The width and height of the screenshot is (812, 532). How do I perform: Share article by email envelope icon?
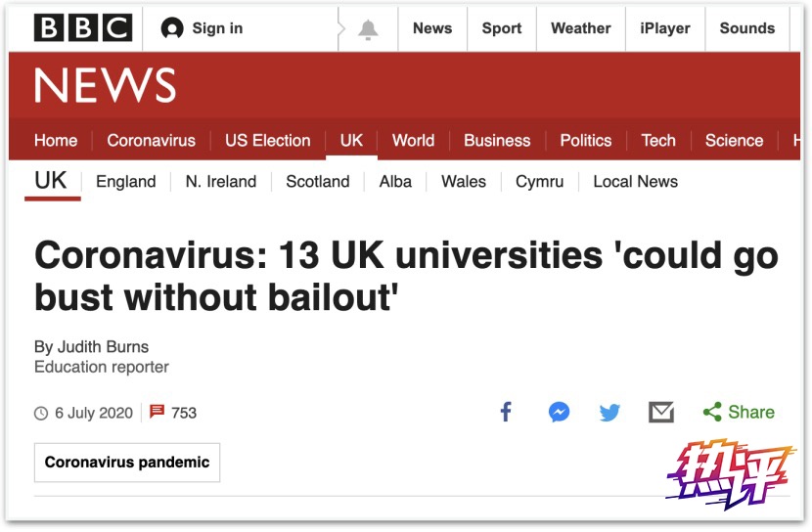coord(661,412)
